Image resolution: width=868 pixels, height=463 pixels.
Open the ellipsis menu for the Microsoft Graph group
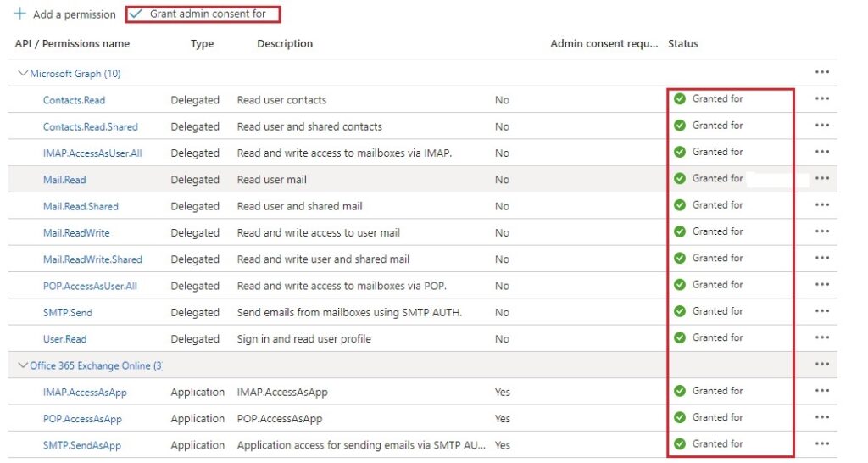[821, 73]
